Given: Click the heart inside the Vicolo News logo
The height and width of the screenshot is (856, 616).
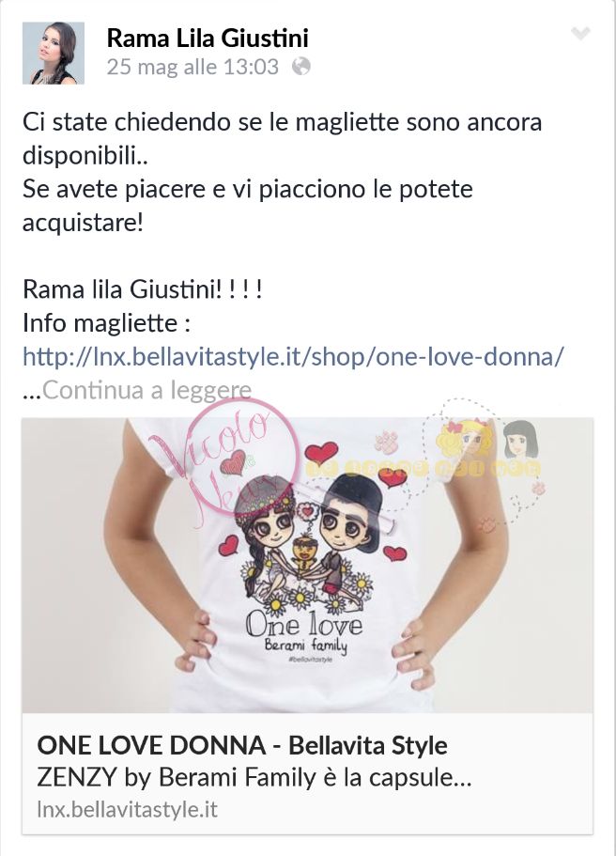Looking at the screenshot, I should pyautogui.click(x=235, y=464).
